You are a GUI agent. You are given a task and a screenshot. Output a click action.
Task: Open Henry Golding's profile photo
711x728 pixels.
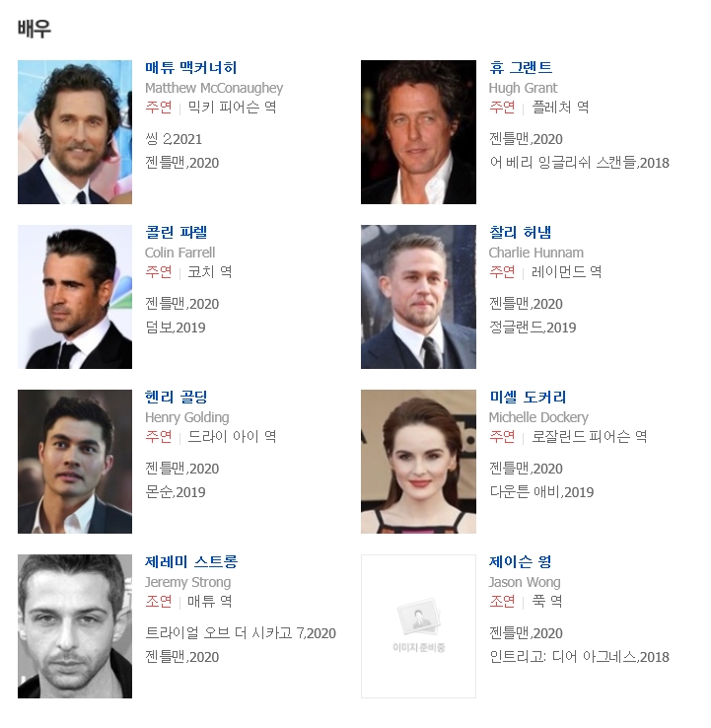coord(75,462)
